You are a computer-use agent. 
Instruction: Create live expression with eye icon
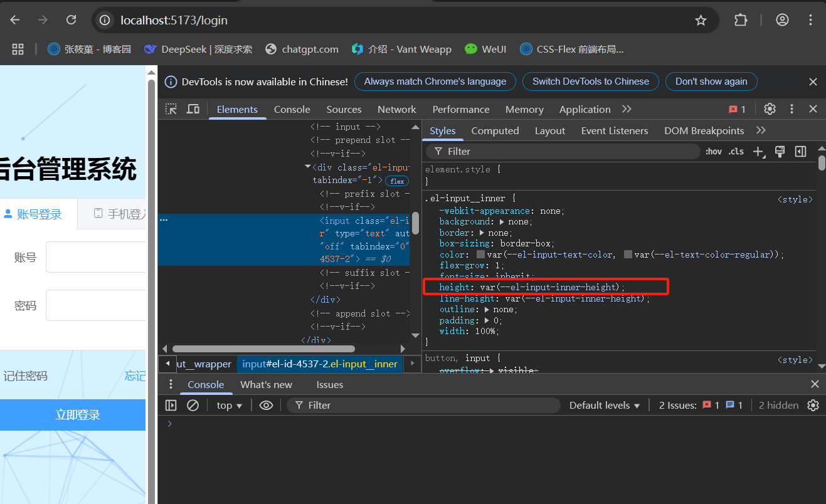(266, 405)
